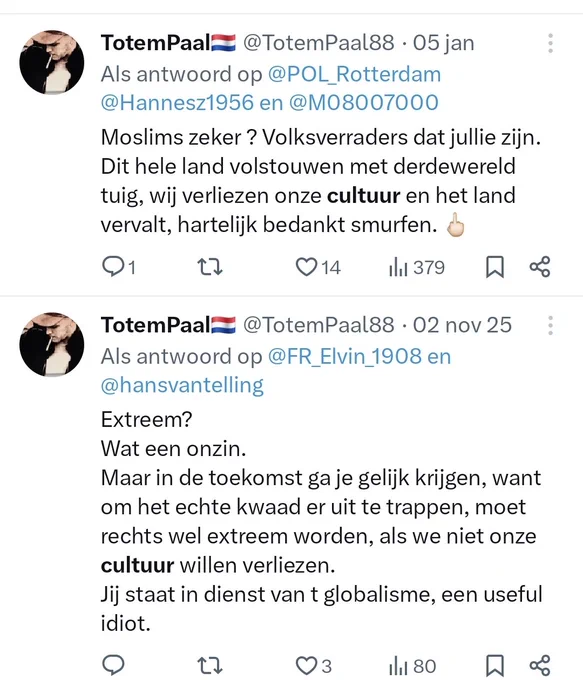This screenshot has width=583, height=680.
Task: Share the 02 nov 25 tweet
Action: (x=540, y=665)
